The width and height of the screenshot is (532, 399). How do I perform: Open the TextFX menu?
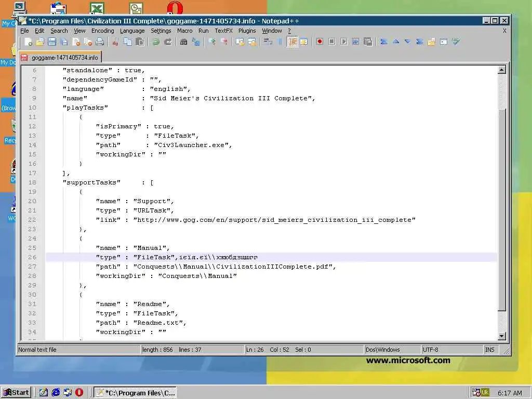tap(223, 31)
